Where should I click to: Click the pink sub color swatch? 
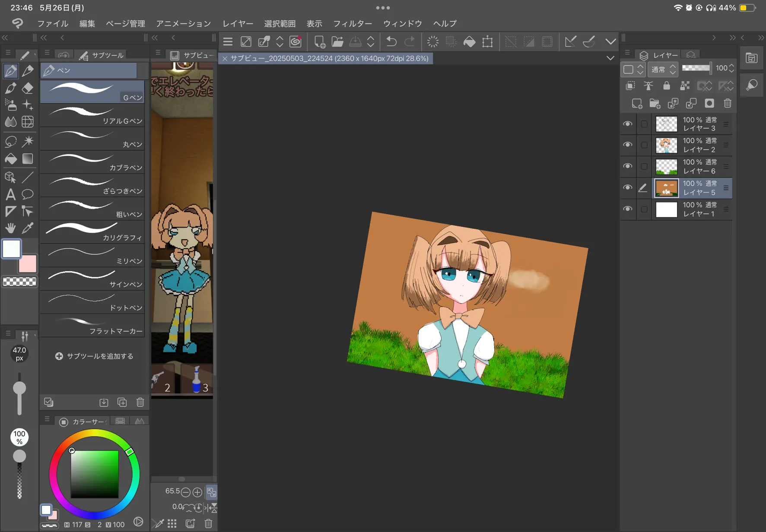[x=28, y=264]
